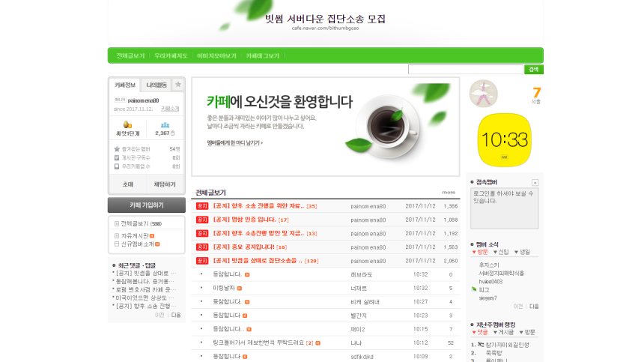Viewport: 644px width, 362px height.
Task: Open the post 링크들어가서 제보한번씩 부탁드려요
Action: point(258,343)
